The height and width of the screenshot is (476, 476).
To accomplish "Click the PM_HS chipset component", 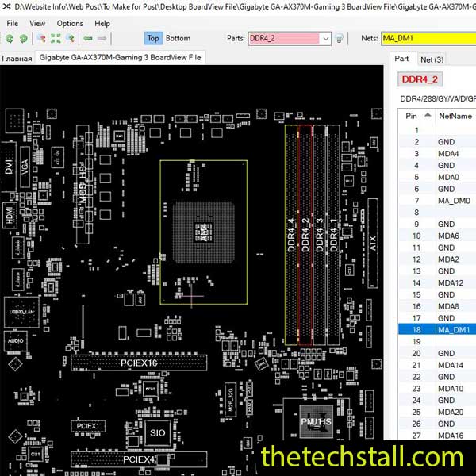I will [317, 422].
